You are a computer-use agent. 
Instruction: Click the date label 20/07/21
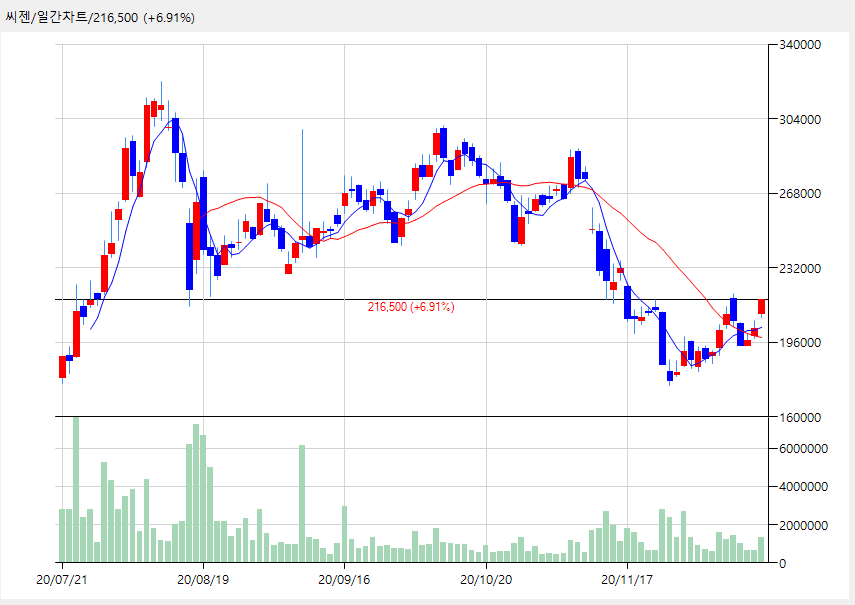[x=62, y=579]
